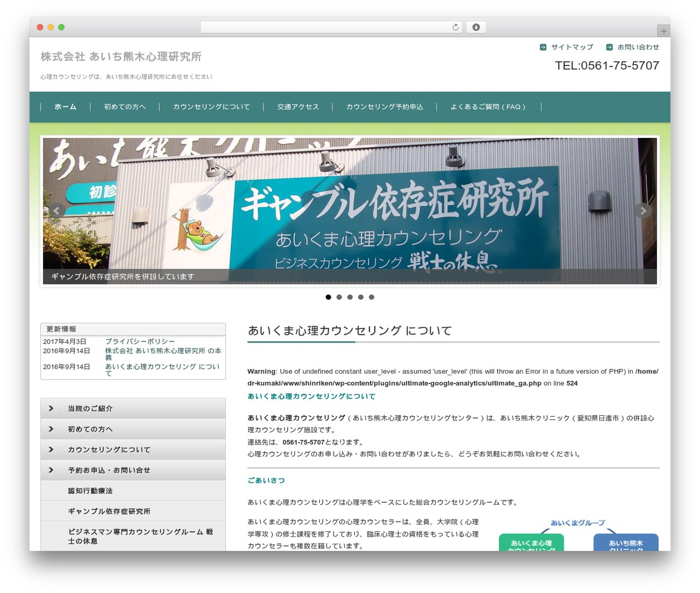Click the サイトマップ arrow icon
Image resolution: width=700 pixels, height=593 pixels.
click(x=543, y=47)
